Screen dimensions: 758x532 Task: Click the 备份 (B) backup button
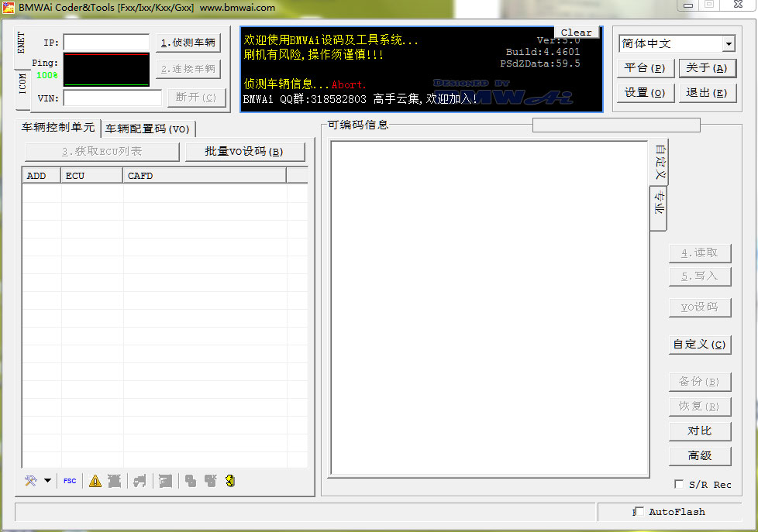(700, 382)
